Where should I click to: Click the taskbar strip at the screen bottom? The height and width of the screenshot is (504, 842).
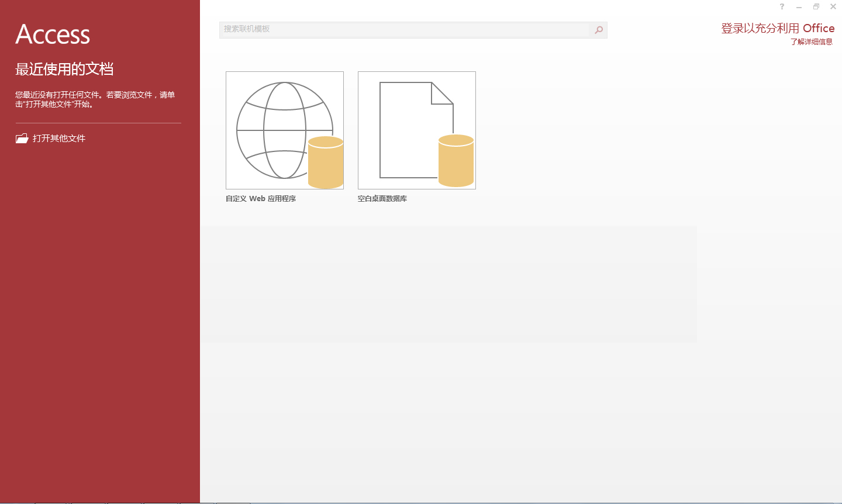(x=421, y=502)
